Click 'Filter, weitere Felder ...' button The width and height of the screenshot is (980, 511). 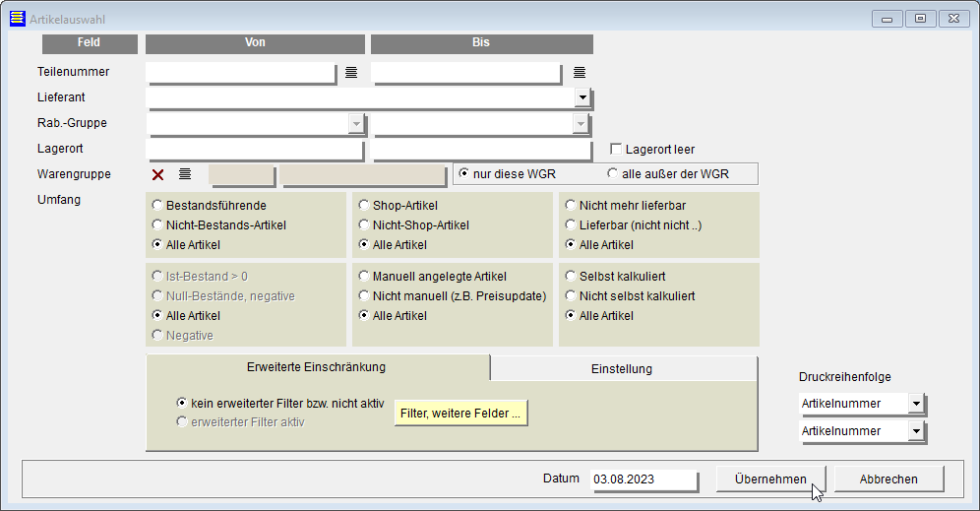[x=460, y=414]
